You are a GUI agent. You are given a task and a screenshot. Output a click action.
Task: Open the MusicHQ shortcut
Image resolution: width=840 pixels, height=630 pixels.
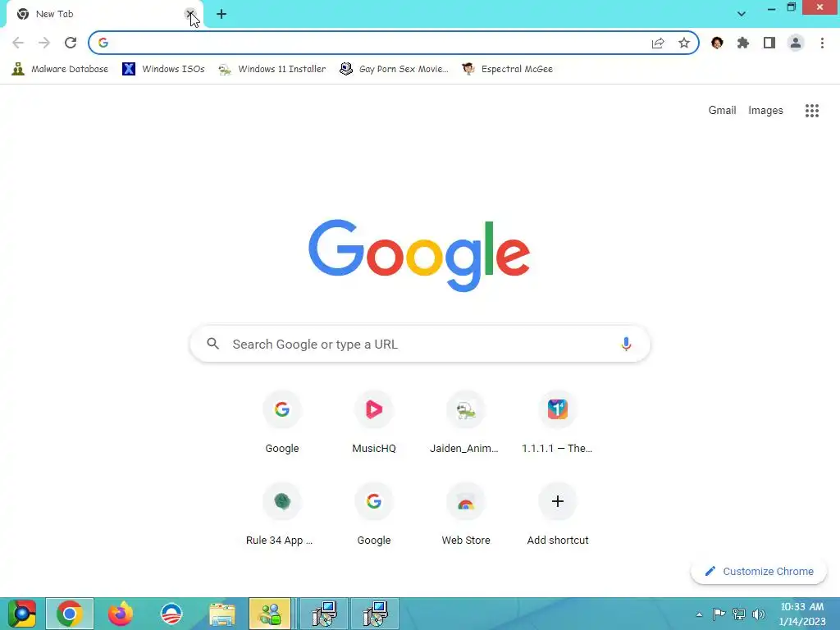click(x=374, y=423)
